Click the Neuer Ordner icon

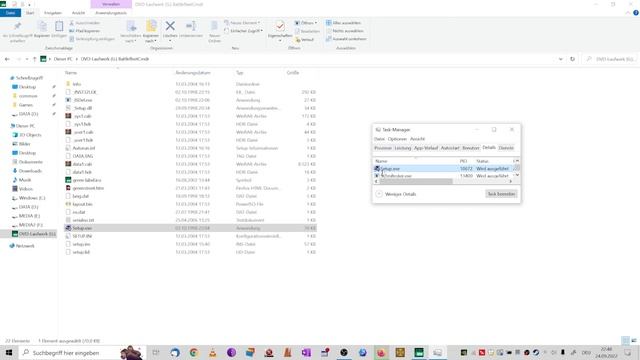click(214, 27)
